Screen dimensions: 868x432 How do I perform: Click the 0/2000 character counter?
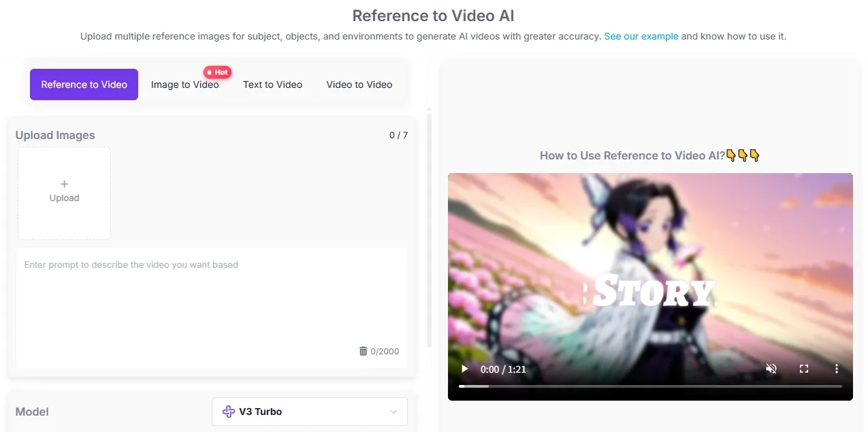coord(385,352)
